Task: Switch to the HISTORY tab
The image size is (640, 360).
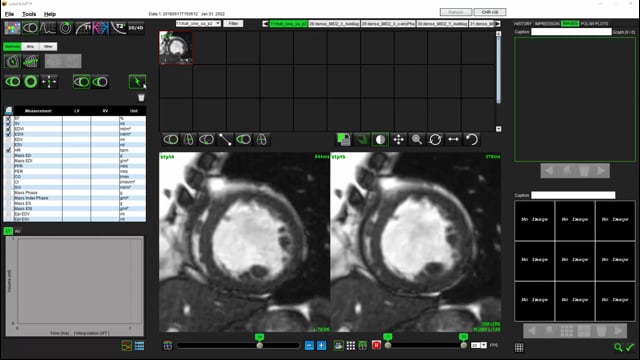Action: (x=523, y=24)
